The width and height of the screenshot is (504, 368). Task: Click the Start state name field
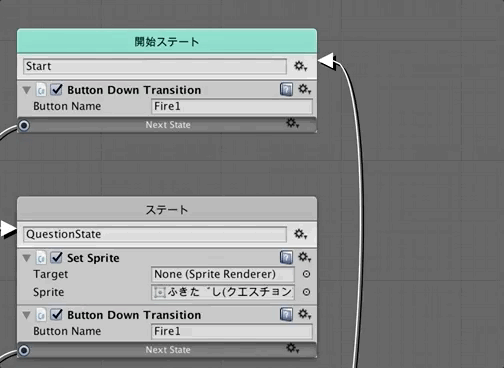[155, 66]
